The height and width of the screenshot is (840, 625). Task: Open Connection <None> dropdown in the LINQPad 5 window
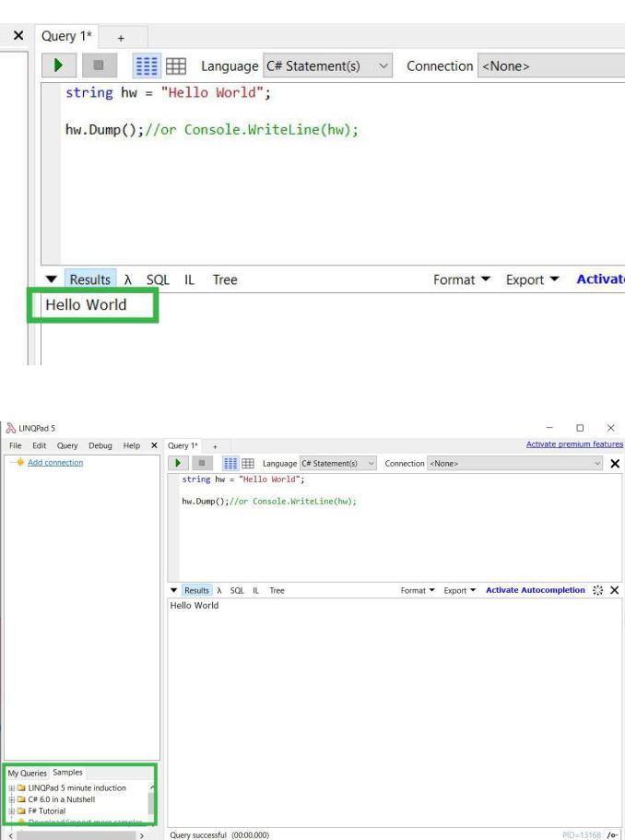514,464
